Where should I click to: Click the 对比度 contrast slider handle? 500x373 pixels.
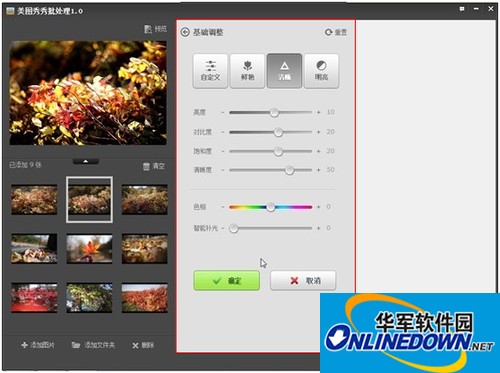click(278, 132)
